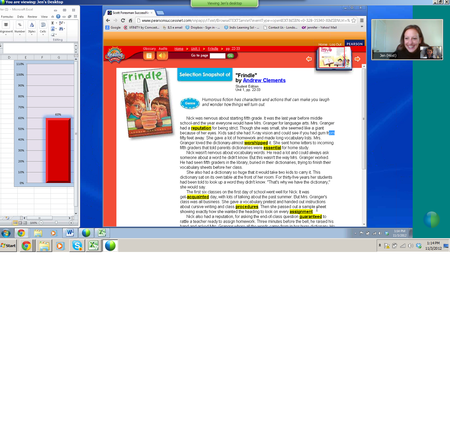Image resolution: width=450 pixels, height=428 pixels.
Task: Open the Glossary book icon
Action: click(149, 56)
